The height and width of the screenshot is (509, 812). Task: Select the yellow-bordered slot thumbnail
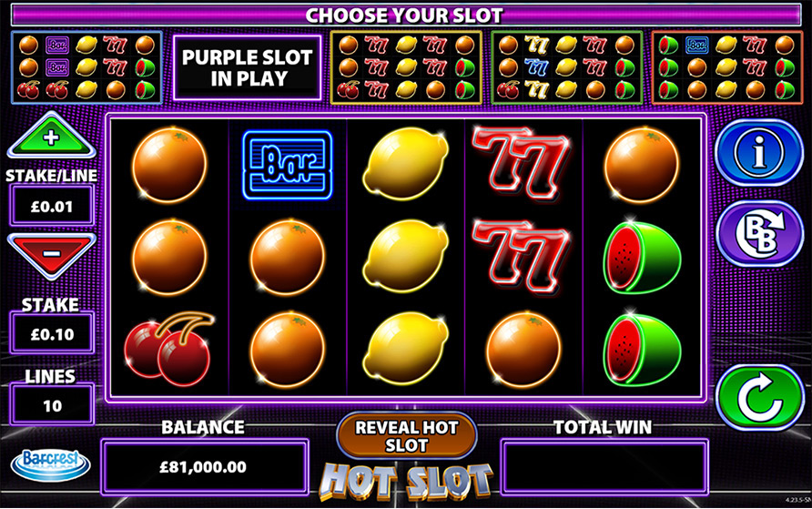(407, 67)
